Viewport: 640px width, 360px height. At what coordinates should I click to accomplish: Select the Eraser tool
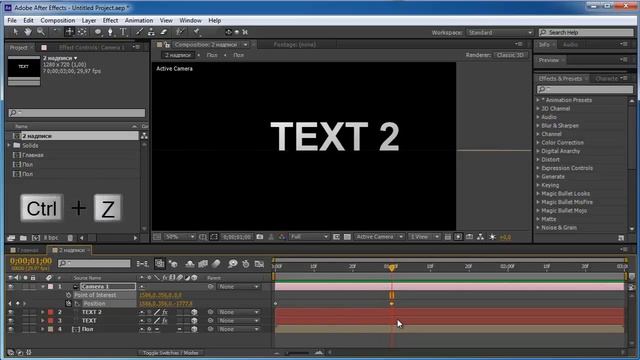pyautogui.click(x=164, y=32)
